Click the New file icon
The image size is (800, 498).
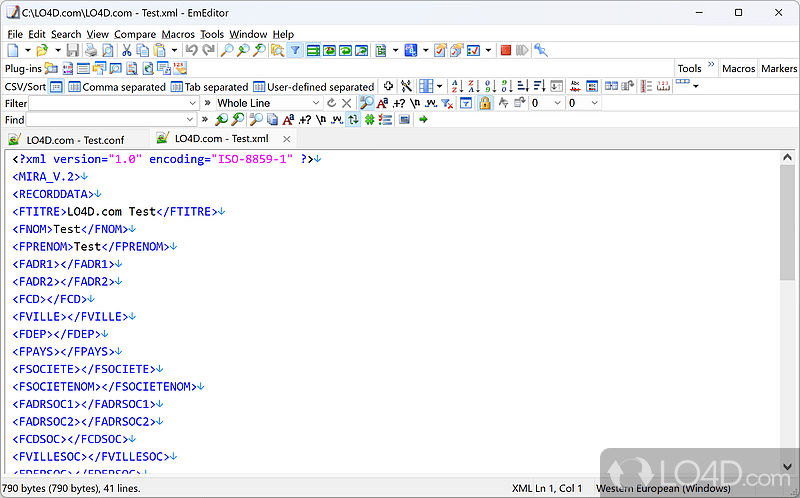[x=13, y=50]
